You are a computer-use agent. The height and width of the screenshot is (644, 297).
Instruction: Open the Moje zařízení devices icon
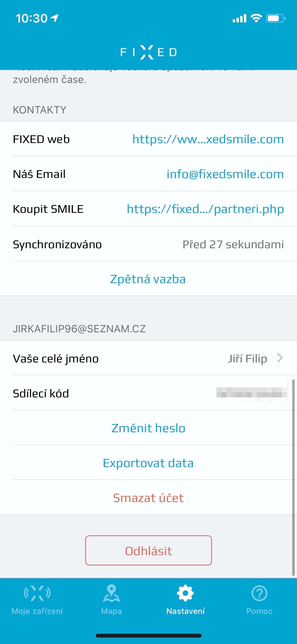click(x=37, y=593)
